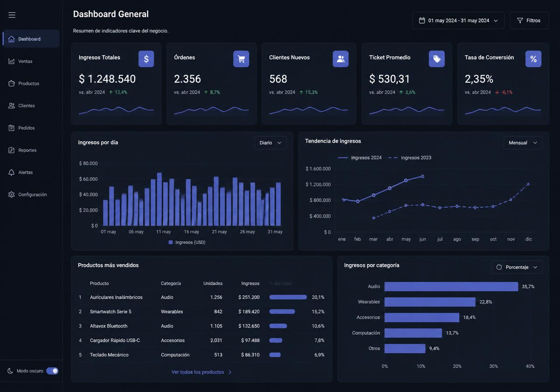Viewport: 560px width, 392px height.
Task: Click the $ 1.248.540 total income value
Action: click(x=107, y=79)
